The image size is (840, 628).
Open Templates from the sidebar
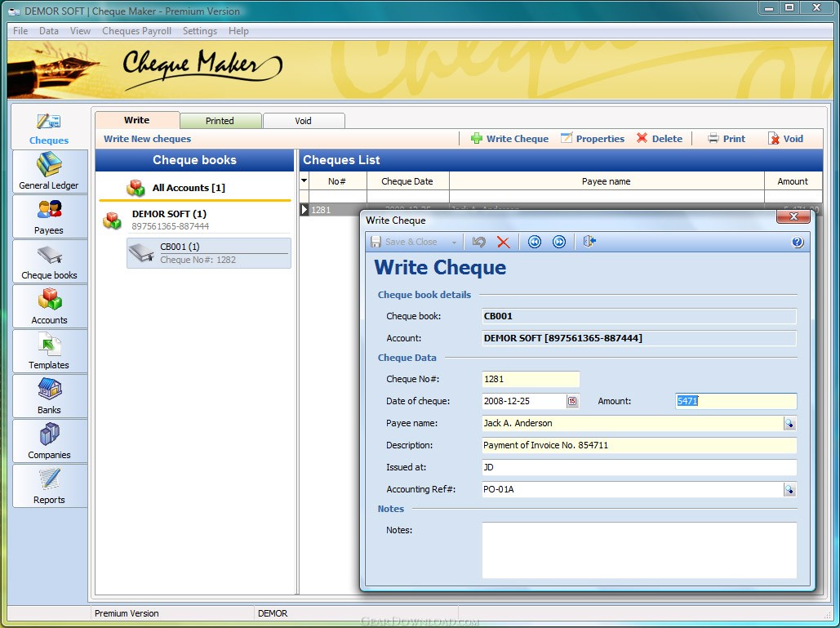tap(49, 351)
